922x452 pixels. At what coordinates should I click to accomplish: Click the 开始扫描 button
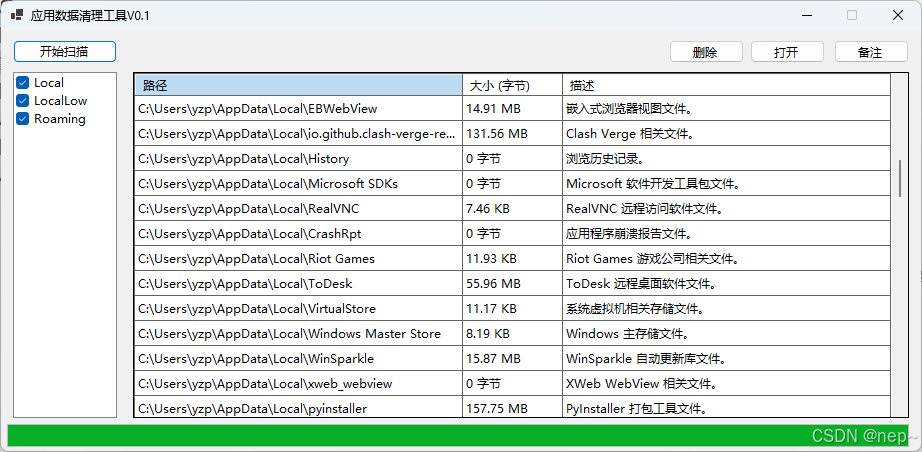[x=65, y=52]
